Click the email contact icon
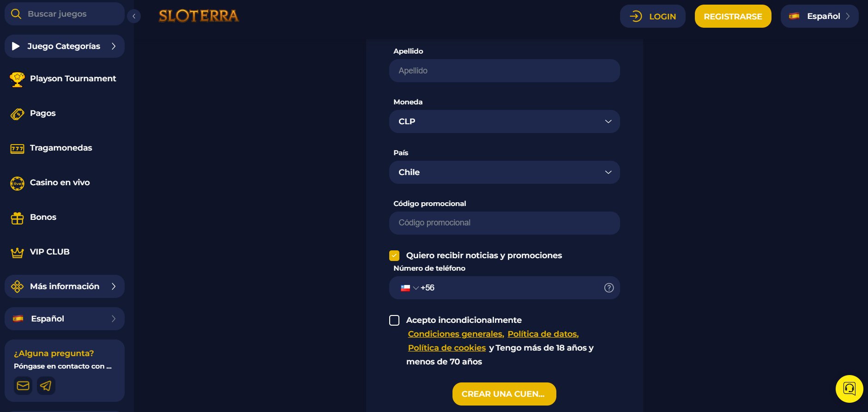Image resolution: width=868 pixels, height=412 pixels. click(23, 386)
